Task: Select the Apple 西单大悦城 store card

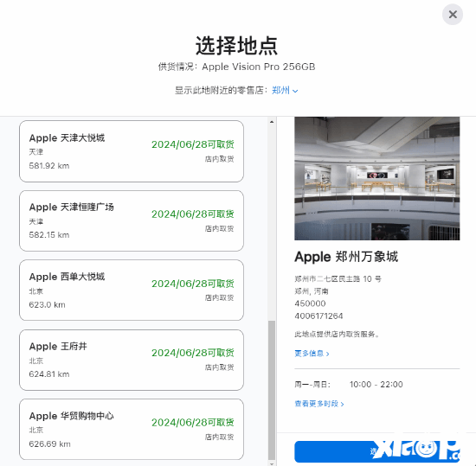Action: [132, 290]
